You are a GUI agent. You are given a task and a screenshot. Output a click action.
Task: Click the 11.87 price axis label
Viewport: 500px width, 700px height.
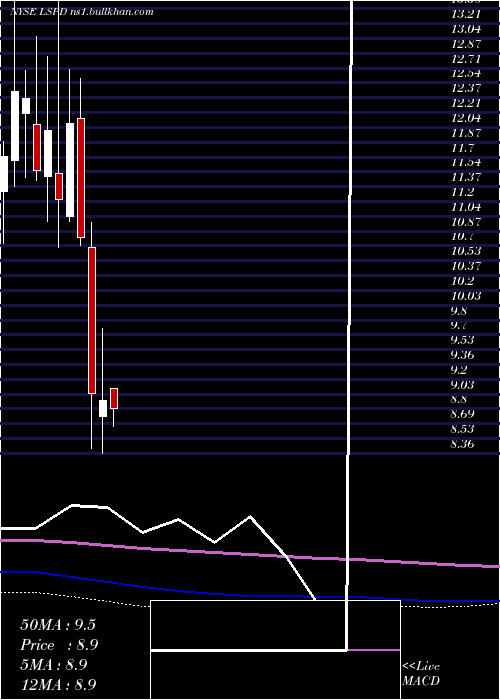[466, 133]
